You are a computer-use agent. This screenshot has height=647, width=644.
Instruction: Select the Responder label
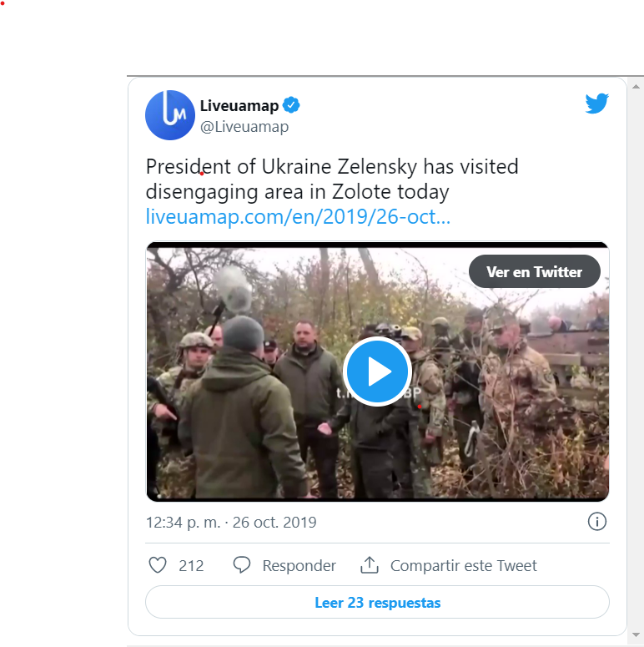(x=299, y=565)
